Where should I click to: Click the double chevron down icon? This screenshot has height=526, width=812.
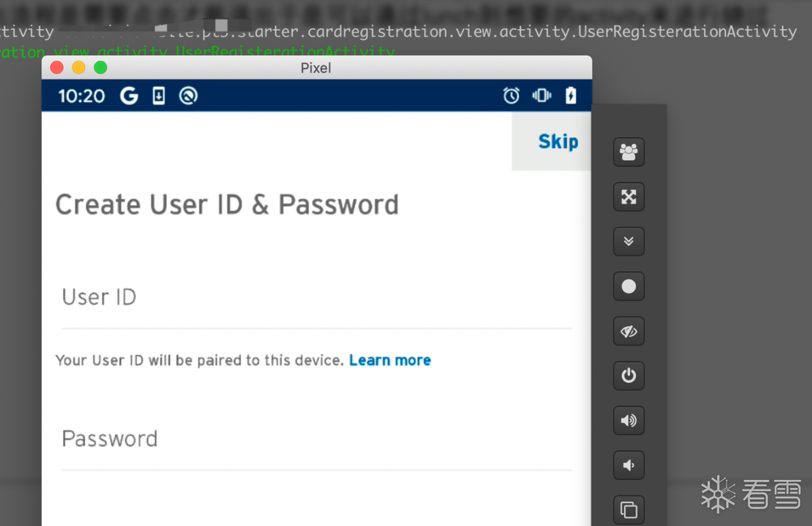[x=629, y=241]
